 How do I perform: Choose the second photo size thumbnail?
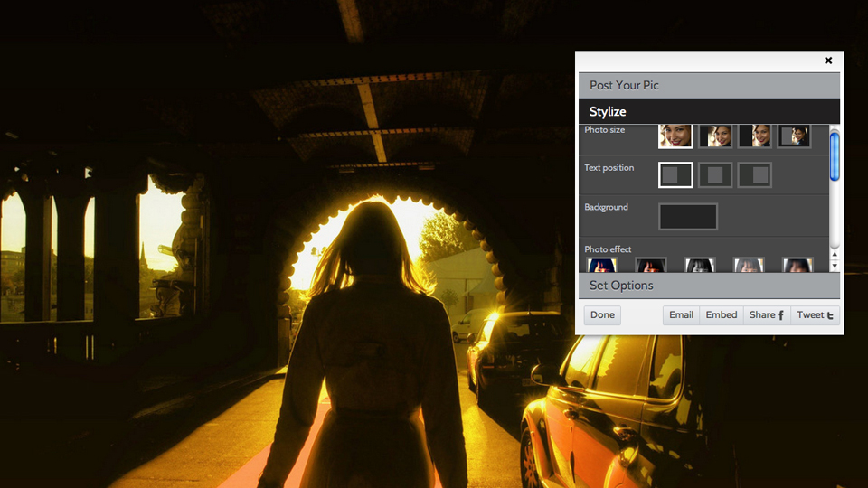tap(715, 136)
